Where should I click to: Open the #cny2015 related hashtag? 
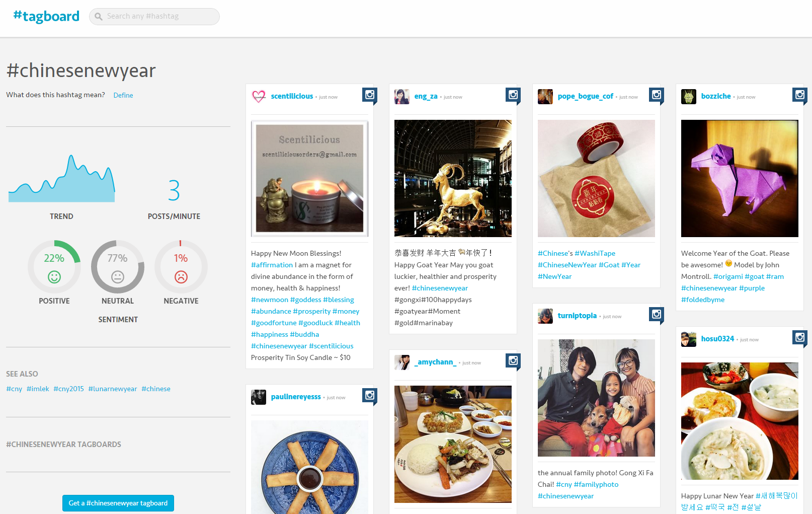(x=68, y=389)
